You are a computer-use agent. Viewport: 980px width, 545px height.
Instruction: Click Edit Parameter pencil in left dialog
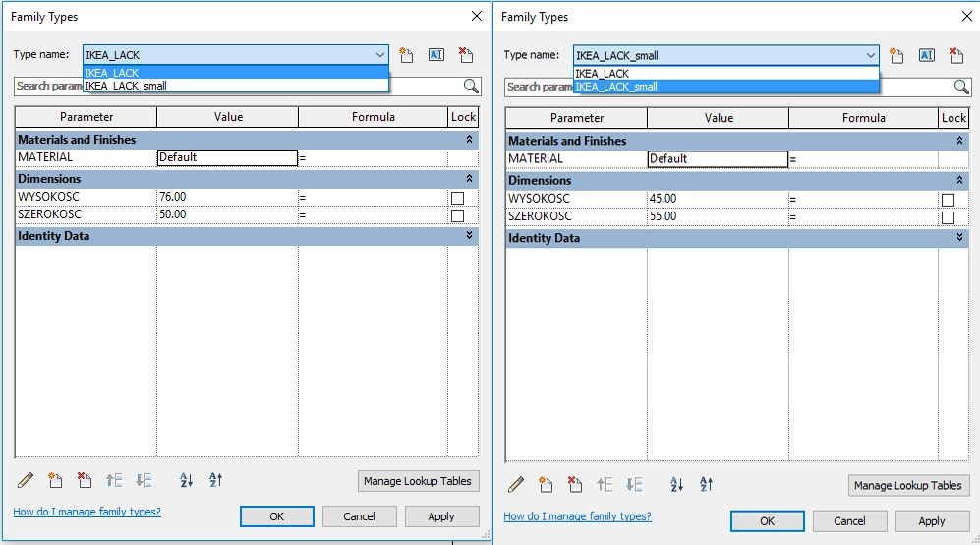26,480
